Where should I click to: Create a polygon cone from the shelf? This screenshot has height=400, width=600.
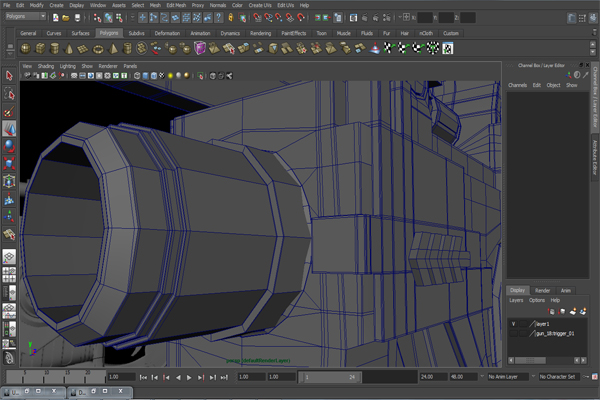point(69,49)
